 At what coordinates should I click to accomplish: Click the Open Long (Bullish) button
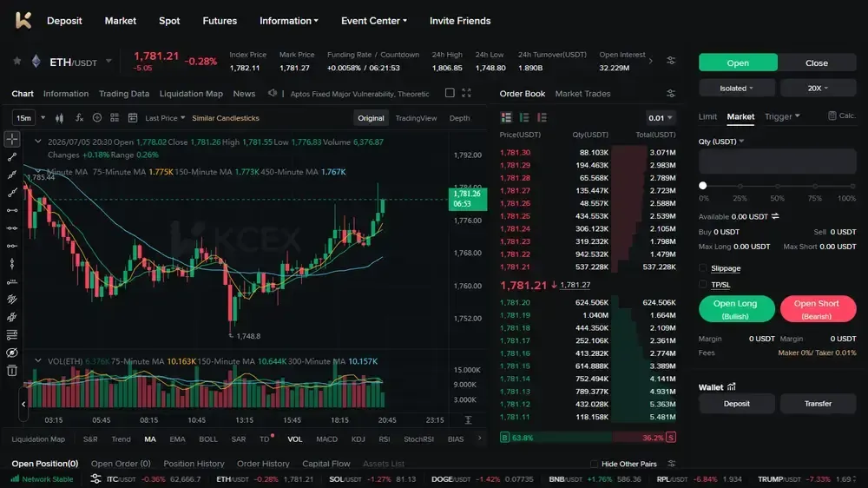[736, 309]
